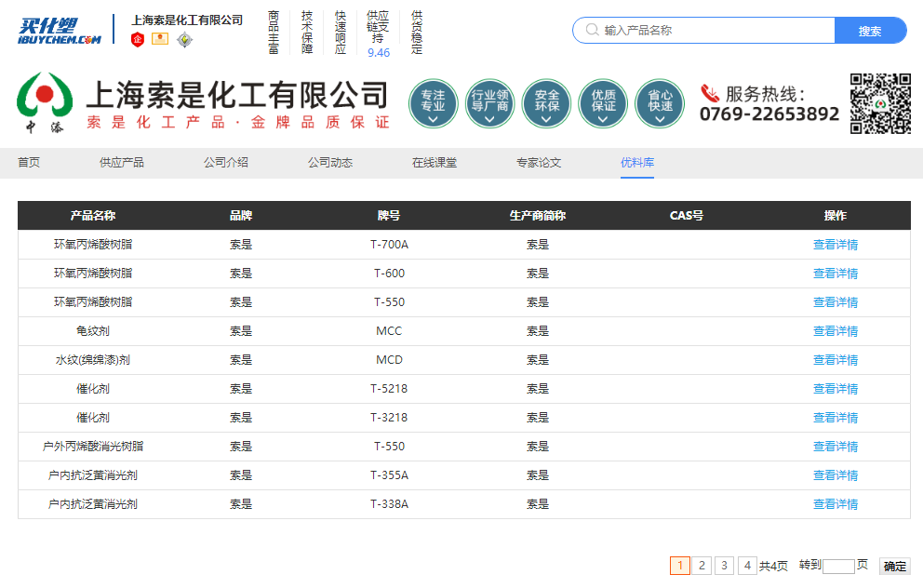Click the red enterprise certification badge
Viewport: 923px width, 588px height.
point(138,39)
